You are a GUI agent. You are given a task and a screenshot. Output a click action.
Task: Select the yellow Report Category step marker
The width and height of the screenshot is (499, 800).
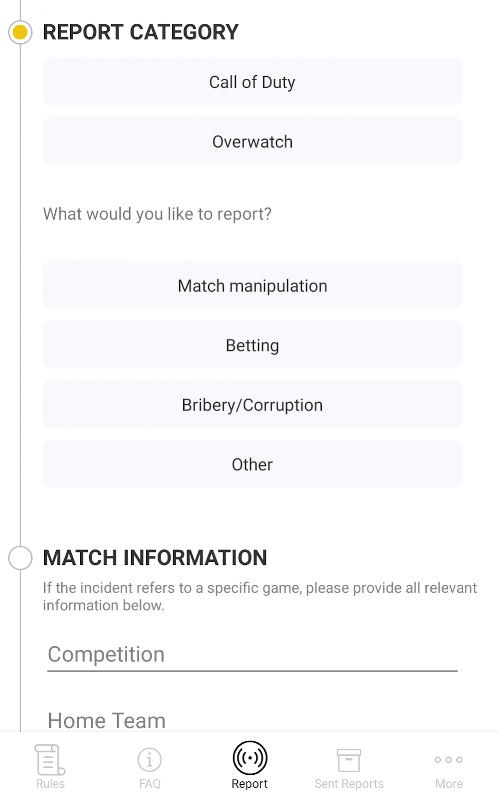(x=20, y=32)
